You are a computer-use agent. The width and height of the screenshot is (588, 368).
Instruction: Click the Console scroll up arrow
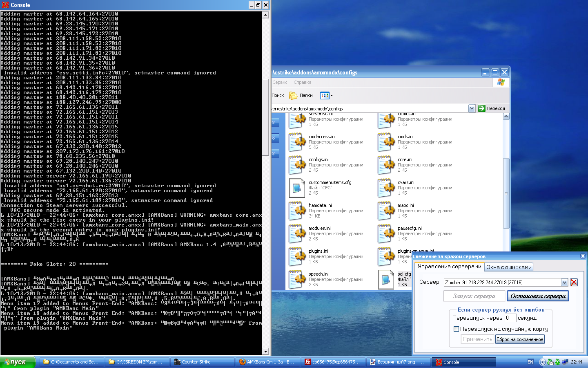point(265,15)
